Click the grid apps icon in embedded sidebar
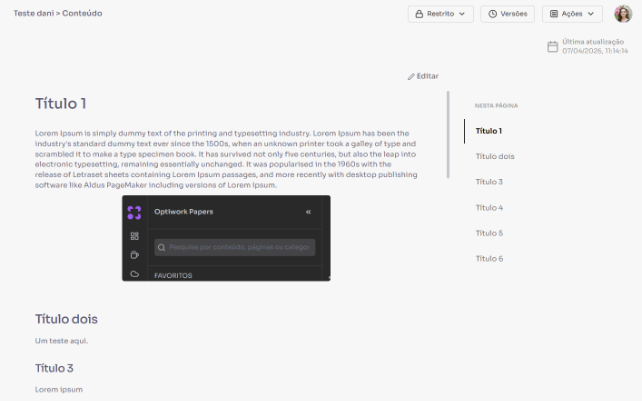642x401 pixels. pyautogui.click(x=134, y=236)
